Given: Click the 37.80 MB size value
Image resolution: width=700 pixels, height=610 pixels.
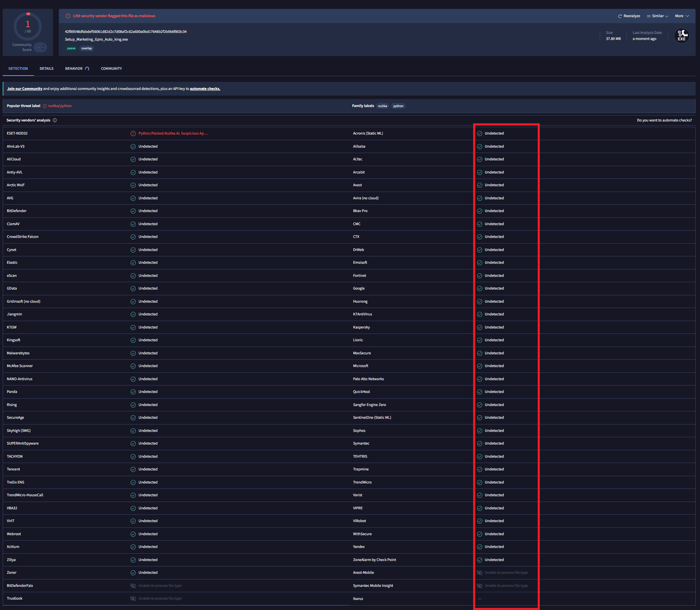Looking at the screenshot, I should click(x=613, y=39).
